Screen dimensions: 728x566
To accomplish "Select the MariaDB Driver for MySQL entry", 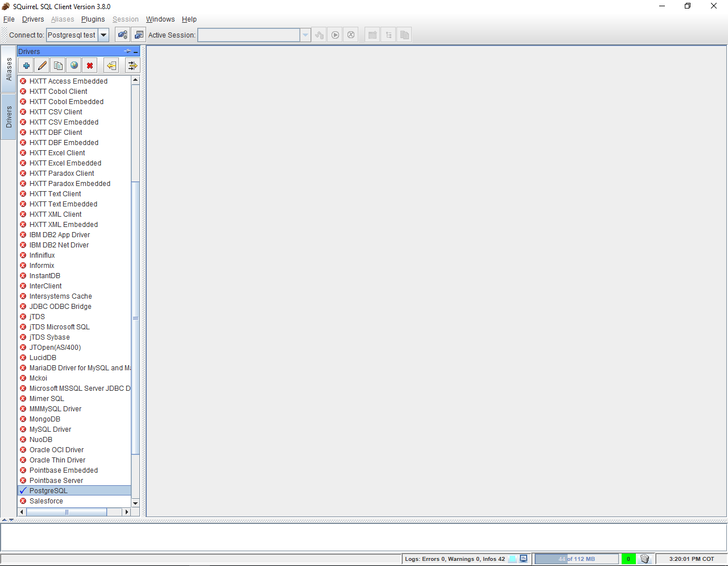I will (x=75, y=368).
